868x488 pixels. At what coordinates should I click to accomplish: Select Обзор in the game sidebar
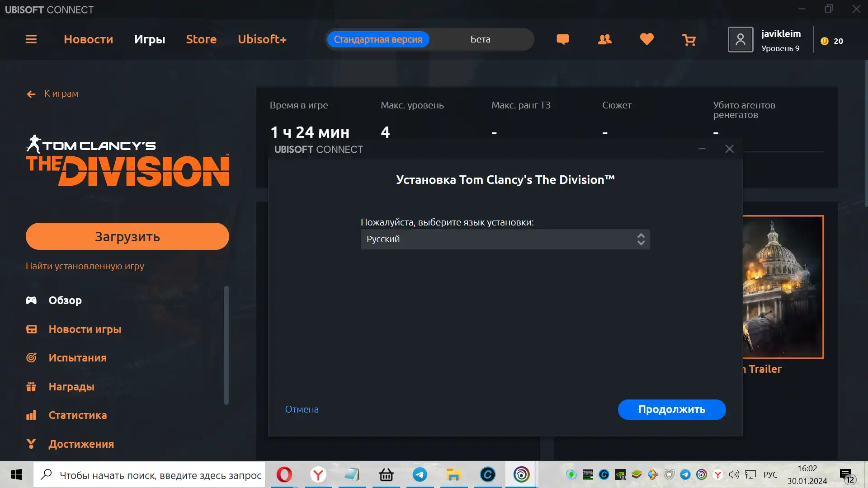pos(65,300)
